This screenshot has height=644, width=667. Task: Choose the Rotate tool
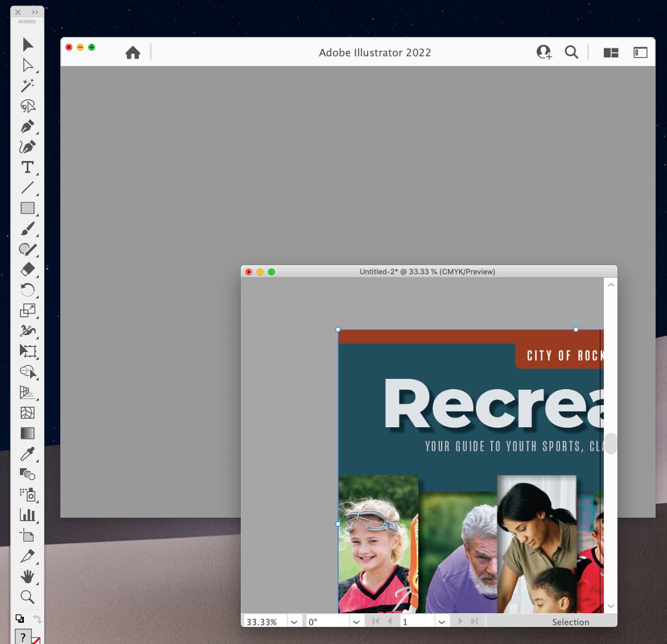pyautogui.click(x=28, y=290)
